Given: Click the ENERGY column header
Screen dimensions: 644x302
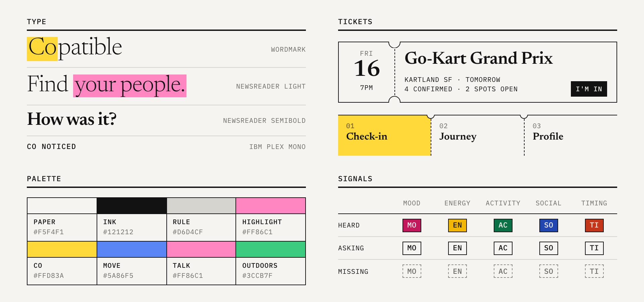Looking at the screenshot, I should point(458,203).
